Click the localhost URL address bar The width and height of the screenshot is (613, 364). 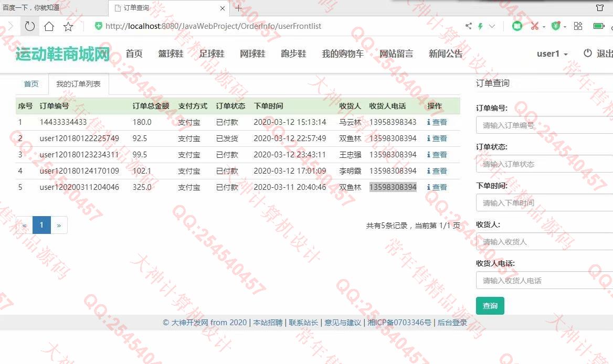(x=213, y=26)
